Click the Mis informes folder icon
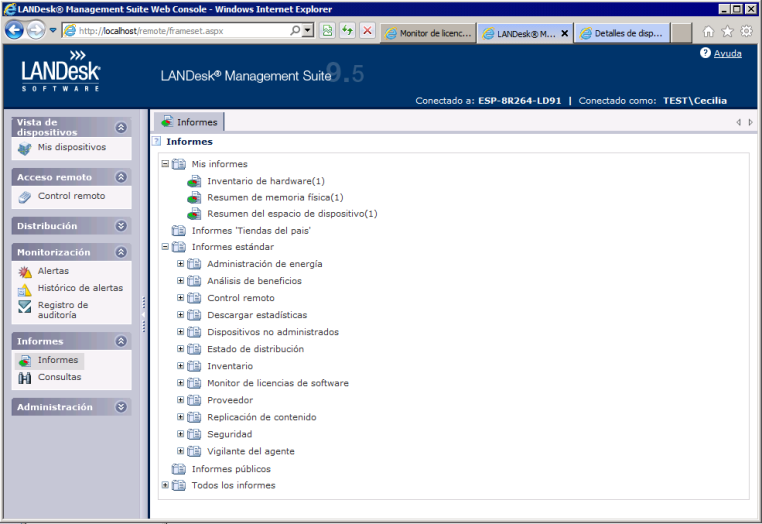The height and width of the screenshot is (524, 762). [x=179, y=164]
